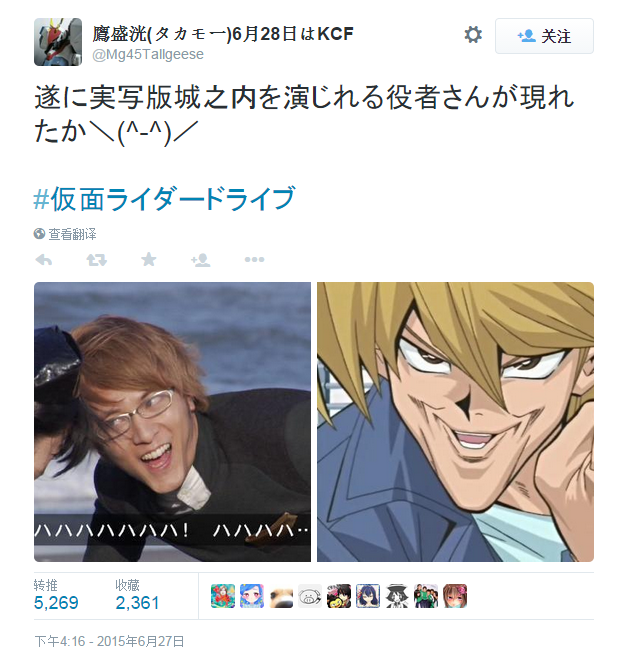Image resolution: width=623 pixels, height=659 pixels.
Task: Open left photo of laughing man
Action: coord(172,422)
